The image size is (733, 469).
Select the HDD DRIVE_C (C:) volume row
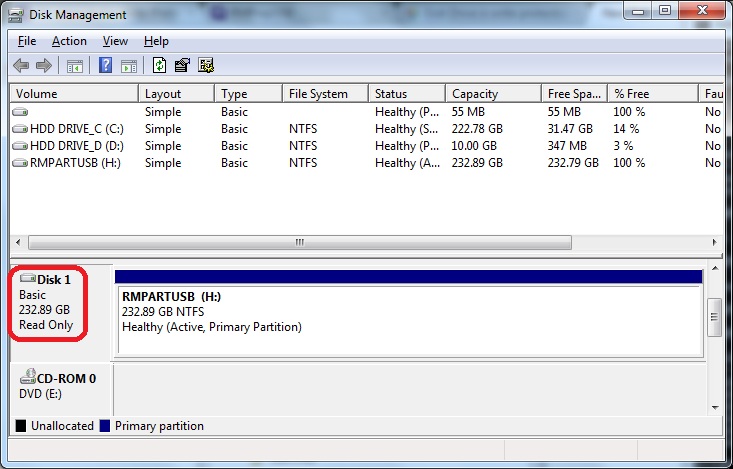pos(366,129)
